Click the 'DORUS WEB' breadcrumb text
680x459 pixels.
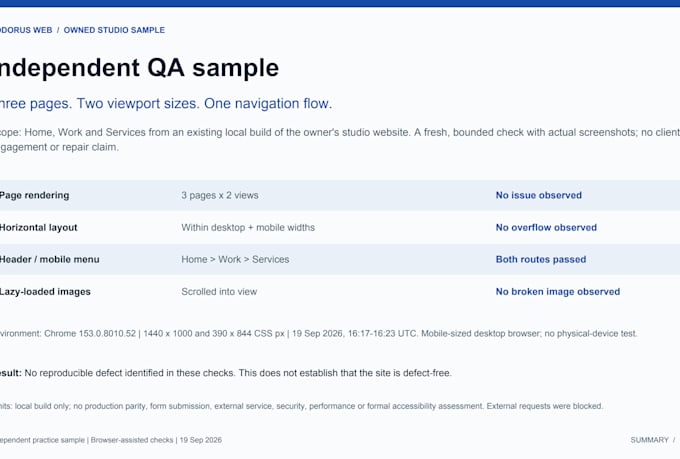click(26, 30)
